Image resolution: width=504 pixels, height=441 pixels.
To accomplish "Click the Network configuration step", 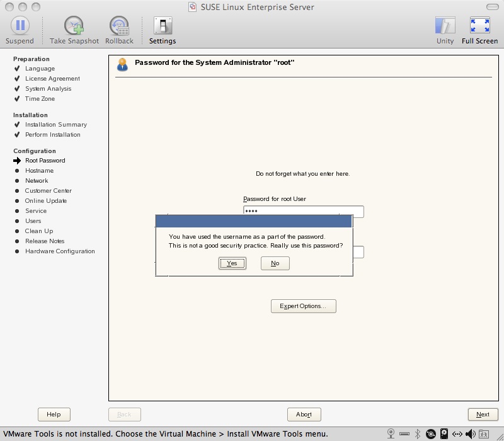I will click(37, 181).
